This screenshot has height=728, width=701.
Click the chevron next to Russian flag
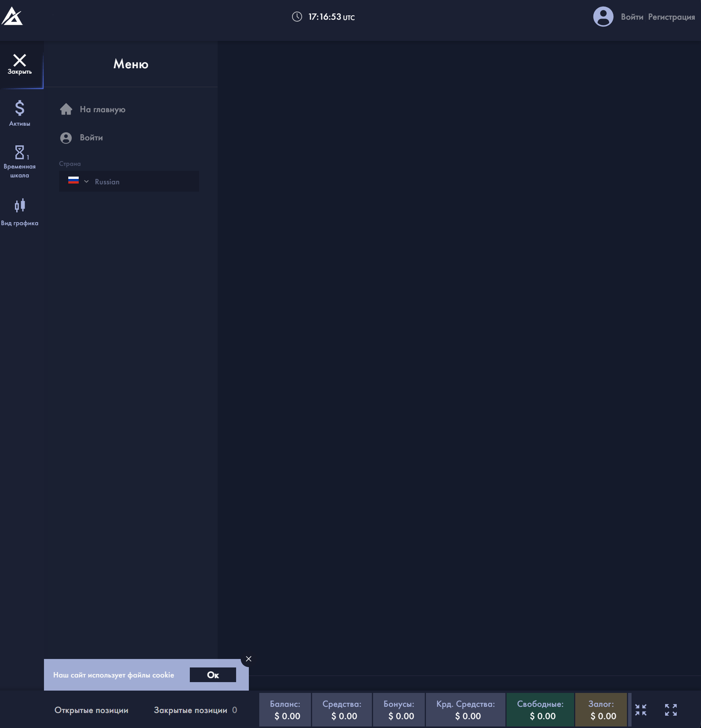point(86,182)
